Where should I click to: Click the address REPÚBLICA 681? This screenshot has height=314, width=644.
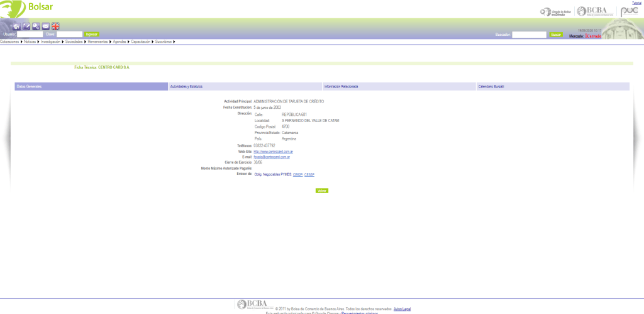click(294, 115)
